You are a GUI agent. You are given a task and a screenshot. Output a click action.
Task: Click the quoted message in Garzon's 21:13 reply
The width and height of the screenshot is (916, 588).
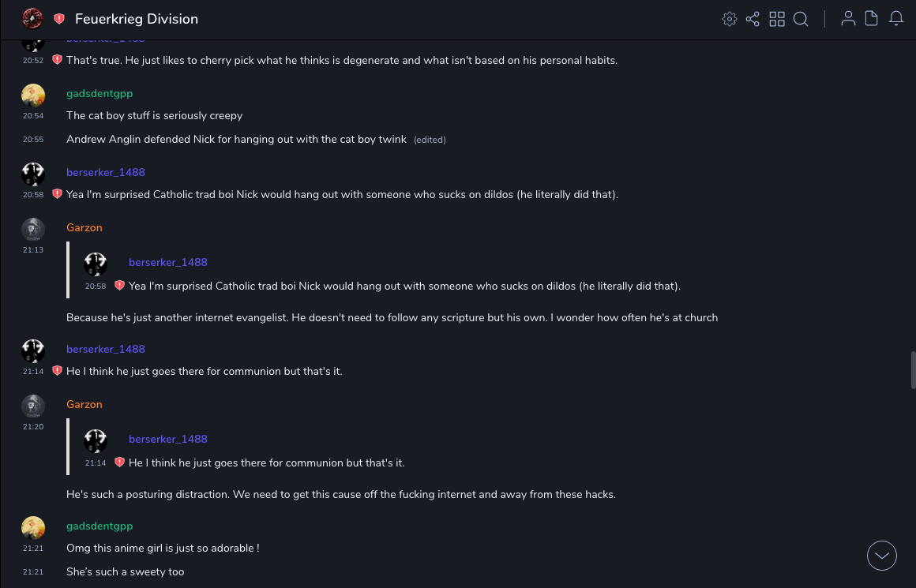[x=404, y=286]
